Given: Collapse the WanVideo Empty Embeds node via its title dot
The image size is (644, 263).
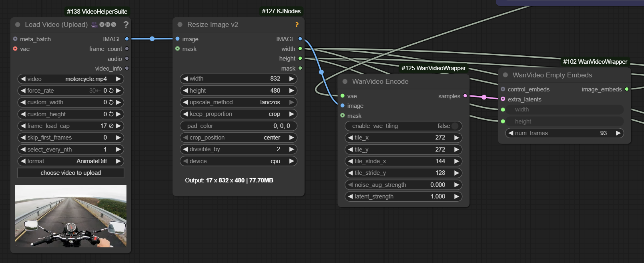Looking at the screenshot, I should pos(505,75).
